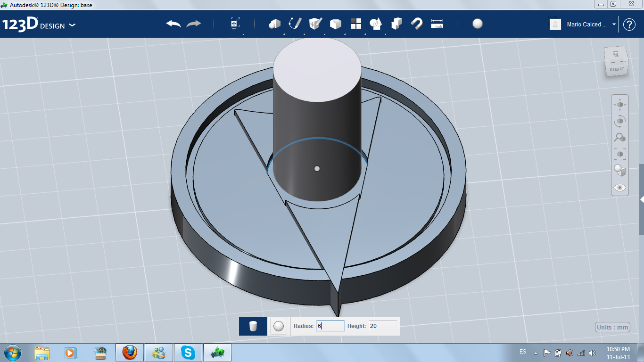The image size is (644, 362).
Task: Expand the Mario Caiced account dropdown
Action: pyautogui.click(x=614, y=24)
